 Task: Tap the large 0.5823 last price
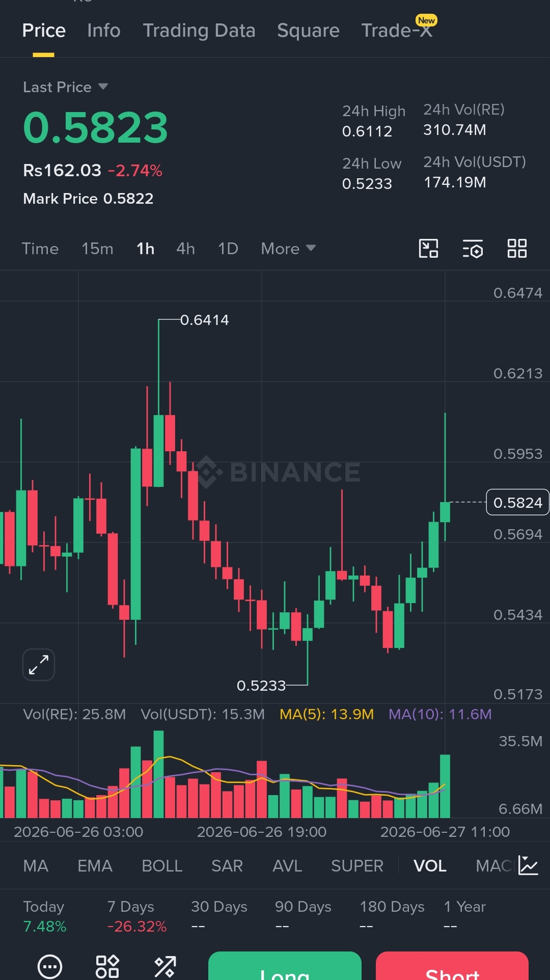pyautogui.click(x=95, y=127)
